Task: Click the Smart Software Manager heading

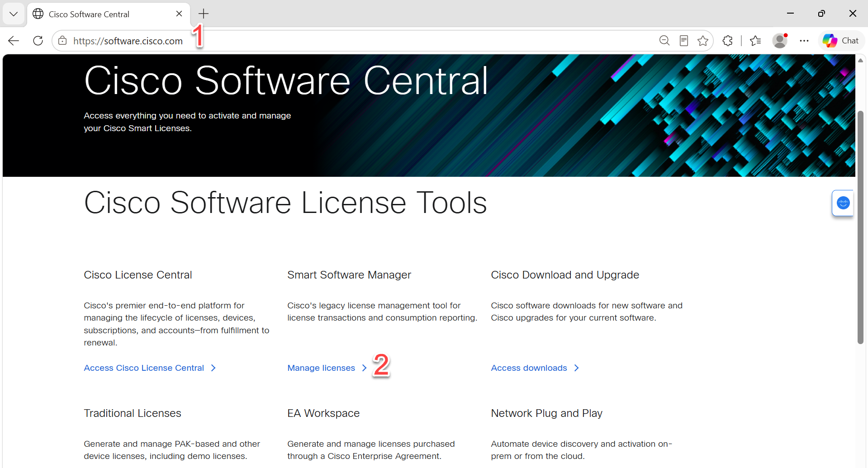Action: (x=349, y=275)
